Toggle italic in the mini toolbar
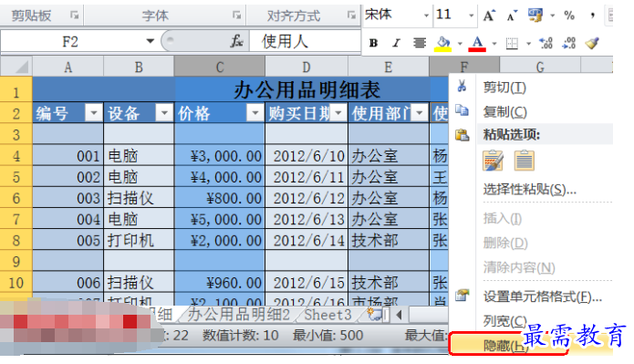Viewport: 634px width, 364px height. [x=396, y=43]
